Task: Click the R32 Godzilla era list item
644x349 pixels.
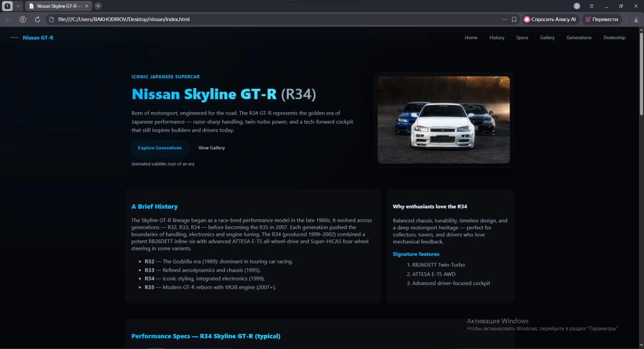Action: tap(218, 261)
